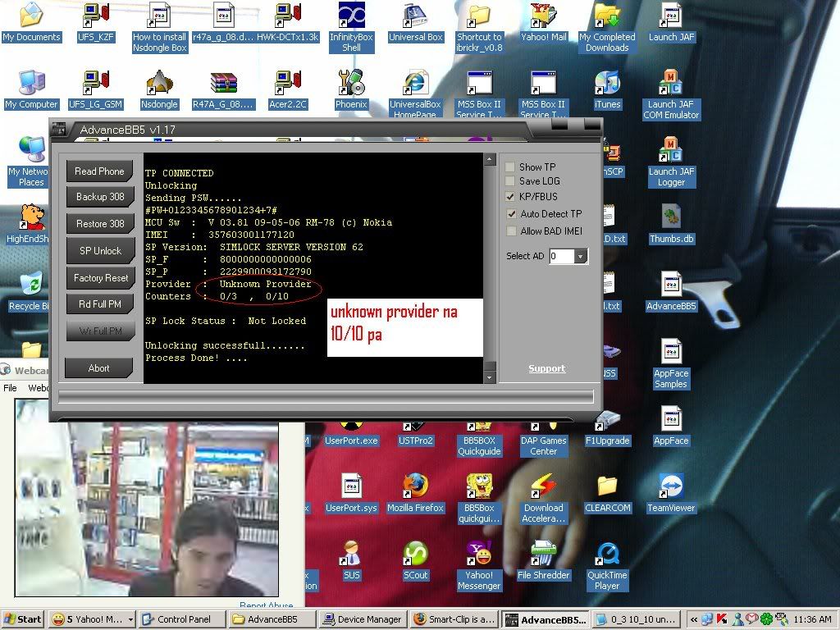Open Launch JAF Logger icon
The height and width of the screenshot is (630, 840).
coord(671,162)
